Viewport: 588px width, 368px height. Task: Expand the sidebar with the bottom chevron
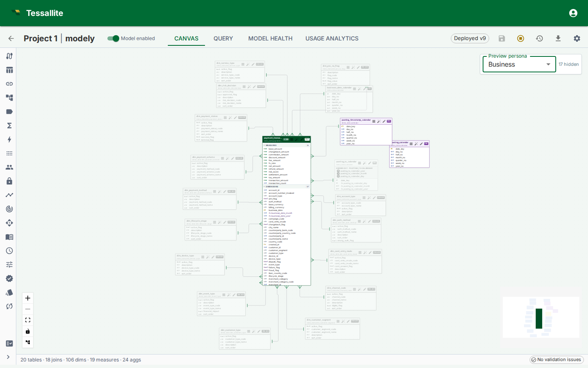[x=8, y=357]
